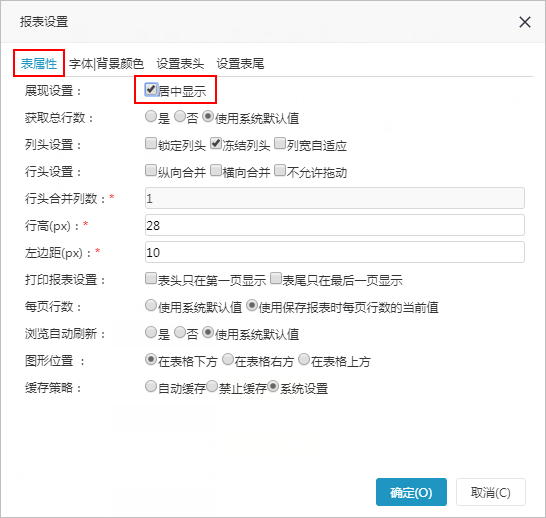546x518 pixels.
Task: Select 是 for 获取总行数
Action: (151, 116)
